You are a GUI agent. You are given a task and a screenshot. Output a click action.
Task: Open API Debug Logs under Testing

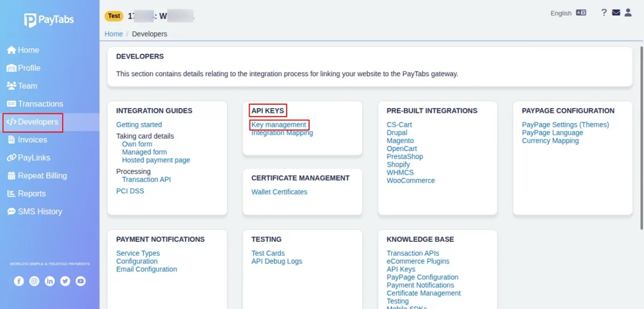276,261
